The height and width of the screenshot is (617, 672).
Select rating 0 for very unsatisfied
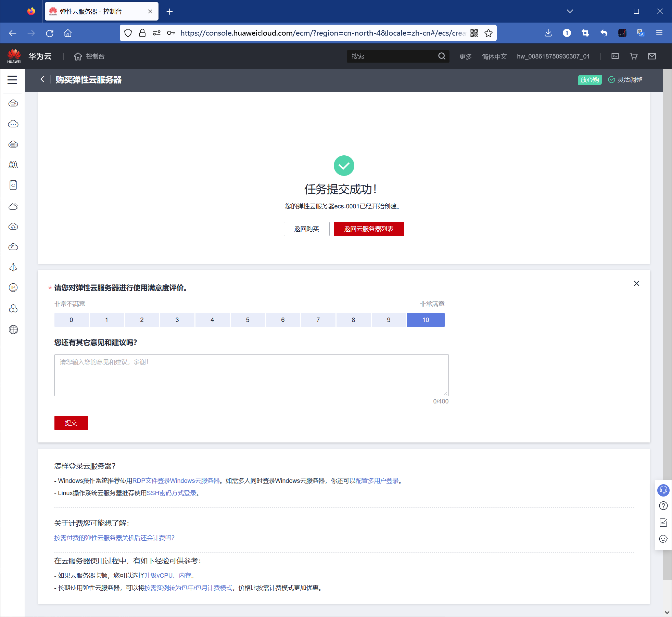[71, 320]
